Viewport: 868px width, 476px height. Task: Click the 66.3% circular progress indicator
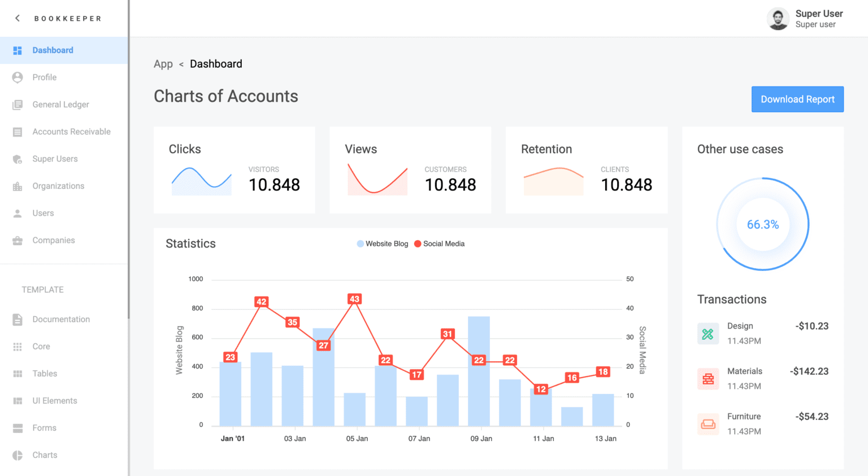(x=763, y=224)
